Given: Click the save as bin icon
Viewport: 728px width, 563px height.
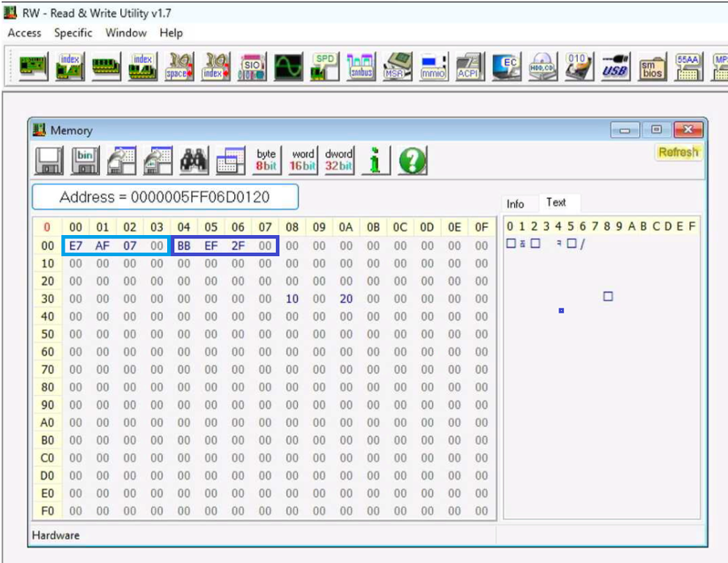Looking at the screenshot, I should pos(85,161).
